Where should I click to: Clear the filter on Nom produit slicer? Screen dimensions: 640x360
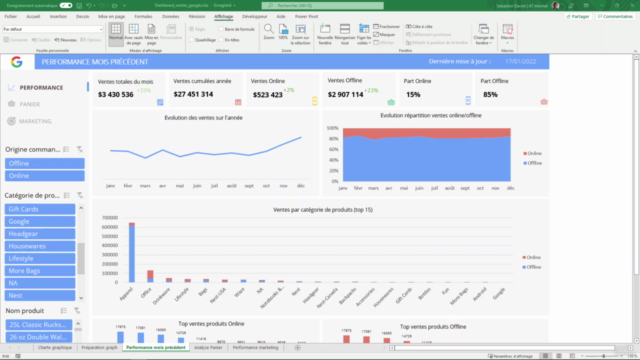tap(77, 311)
